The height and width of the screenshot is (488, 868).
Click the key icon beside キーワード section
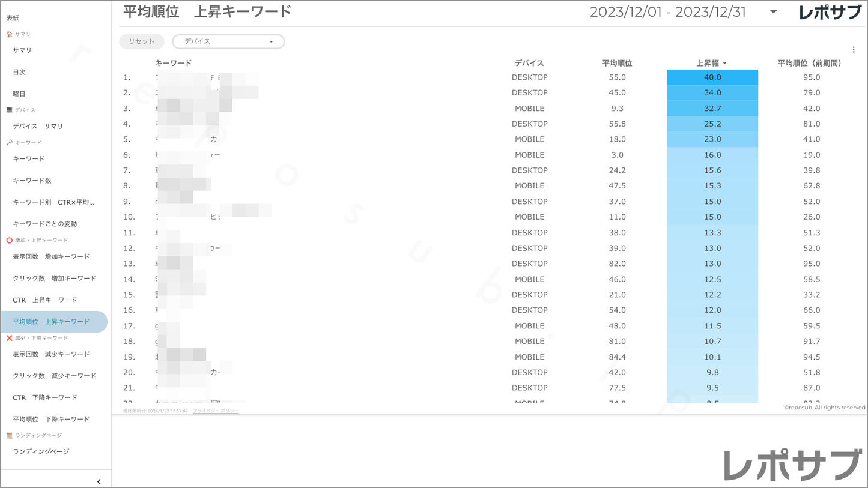pyautogui.click(x=9, y=143)
